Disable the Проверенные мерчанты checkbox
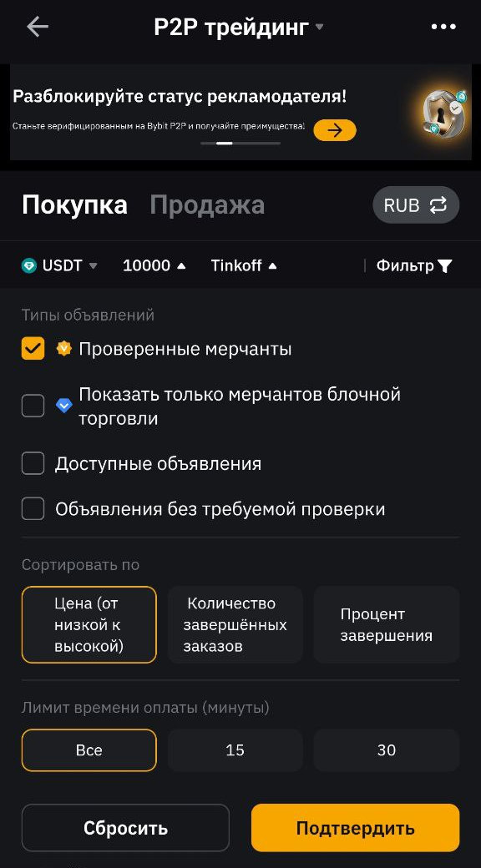This screenshot has width=481, height=868. [33, 347]
